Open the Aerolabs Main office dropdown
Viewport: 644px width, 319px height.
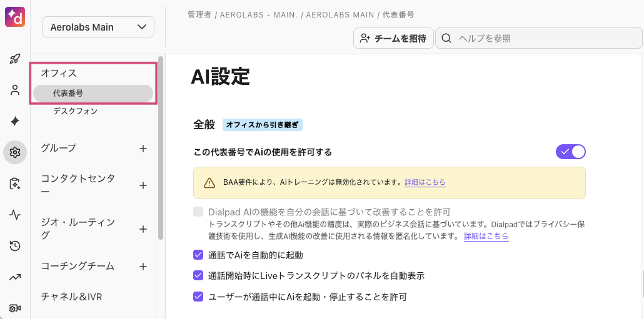[x=98, y=27]
